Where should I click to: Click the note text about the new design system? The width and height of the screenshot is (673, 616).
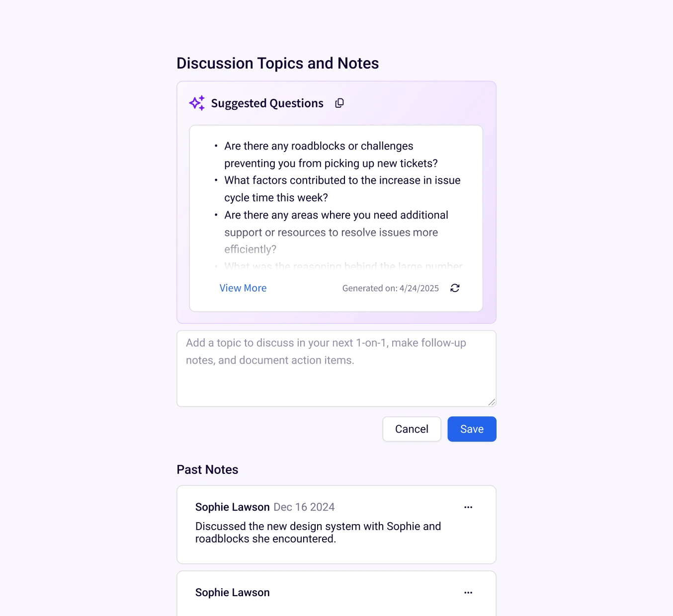pyautogui.click(x=318, y=533)
